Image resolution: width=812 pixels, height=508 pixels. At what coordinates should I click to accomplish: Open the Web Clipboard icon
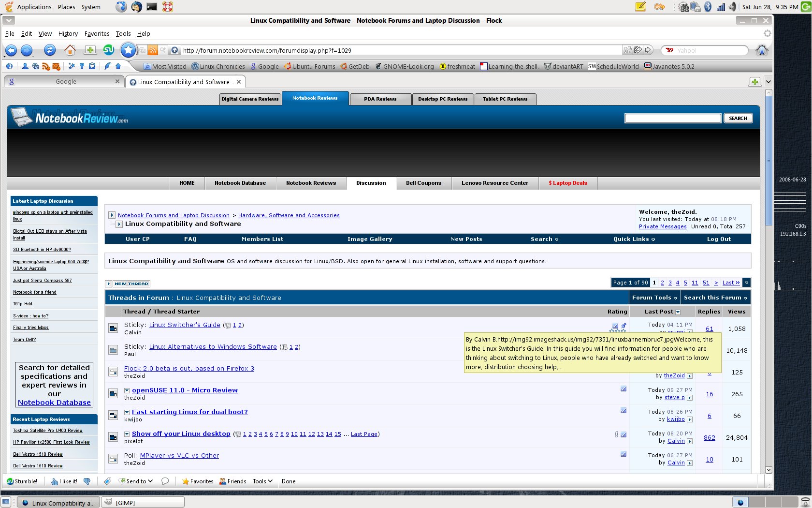(92, 66)
